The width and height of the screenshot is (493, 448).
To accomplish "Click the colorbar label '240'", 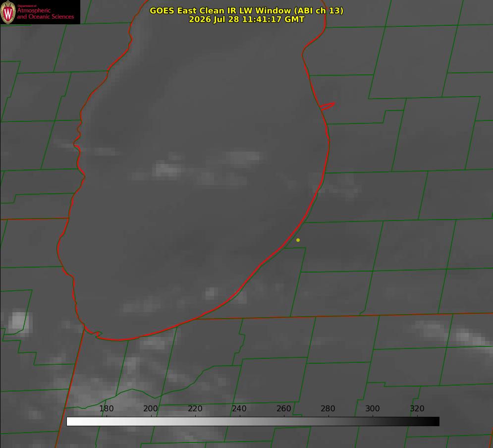I will coord(239,408).
